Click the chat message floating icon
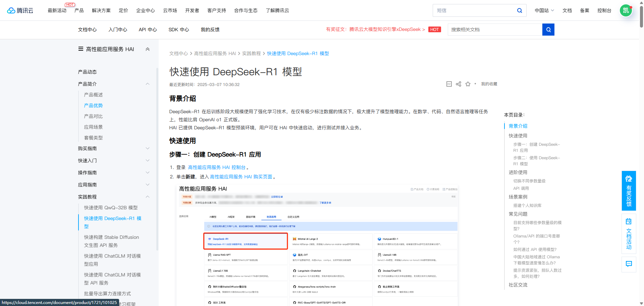The image size is (644, 306). click(x=629, y=264)
